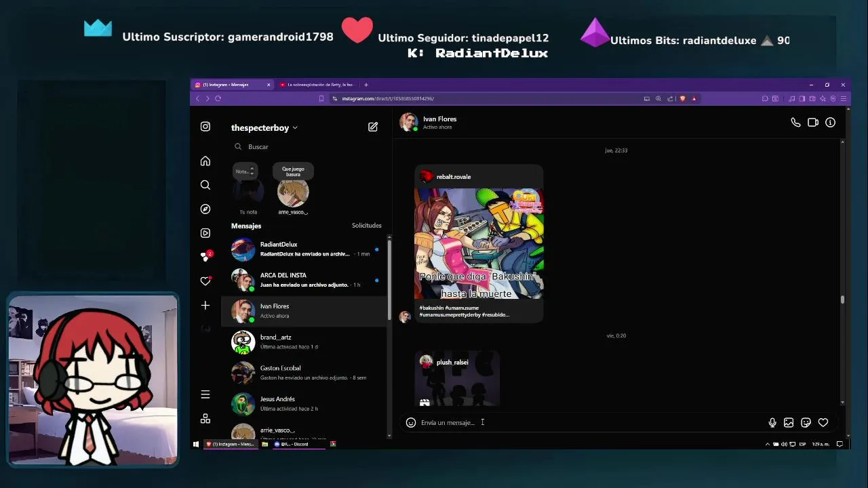Open Solicitudes message requests
The image size is (868, 488).
[366, 226]
